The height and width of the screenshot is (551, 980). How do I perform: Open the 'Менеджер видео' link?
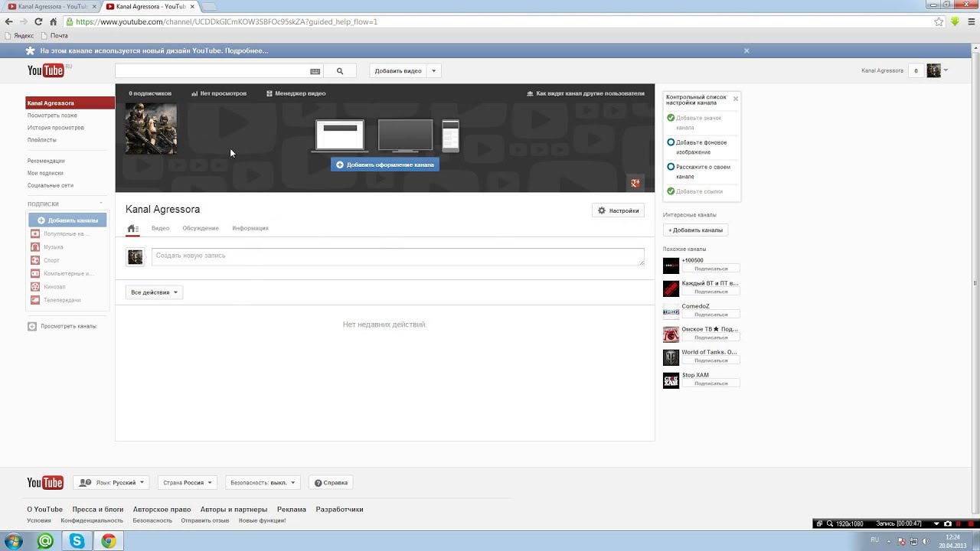[x=296, y=93]
